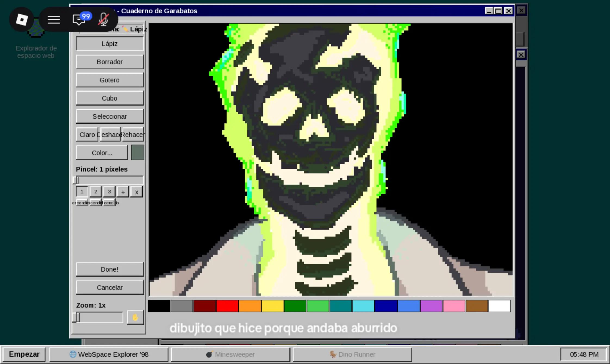Maximize the Cuaderno de Garabatos window
The height and width of the screenshot is (364, 610).
click(x=499, y=11)
